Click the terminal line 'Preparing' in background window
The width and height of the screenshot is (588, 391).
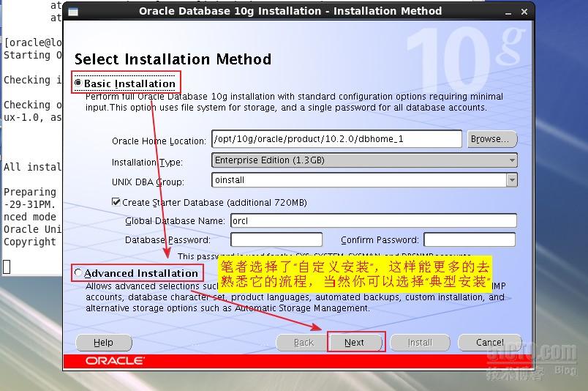click(x=30, y=192)
